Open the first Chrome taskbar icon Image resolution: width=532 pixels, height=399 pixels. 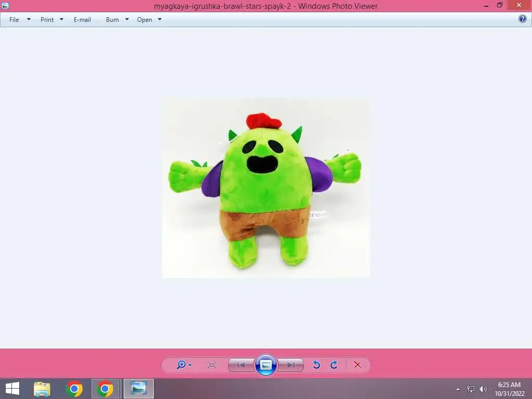(74, 389)
